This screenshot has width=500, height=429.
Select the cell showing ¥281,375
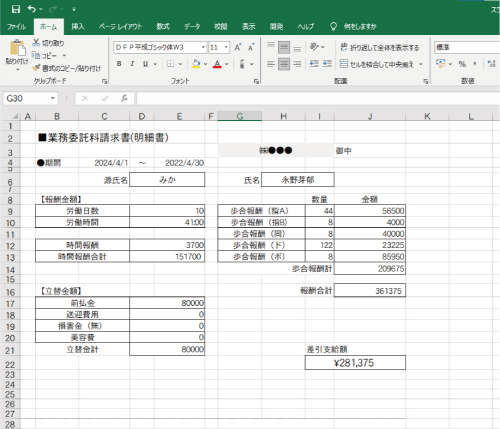click(x=355, y=363)
